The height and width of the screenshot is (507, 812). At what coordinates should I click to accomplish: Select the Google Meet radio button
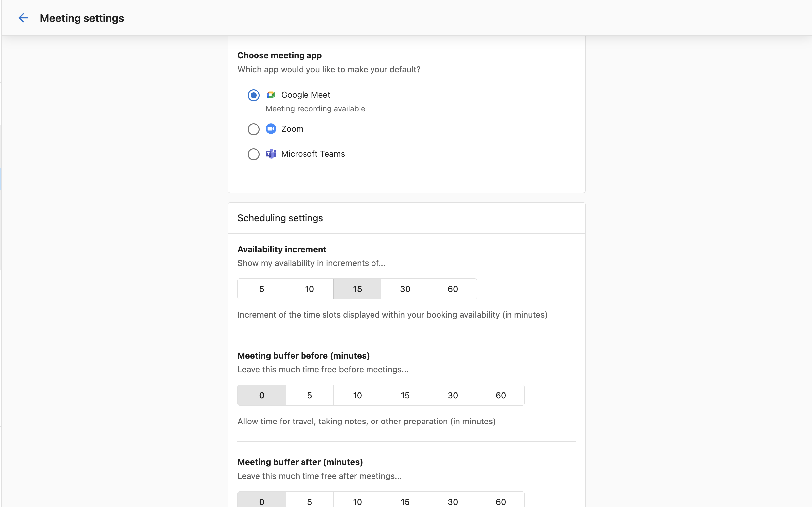pyautogui.click(x=253, y=95)
